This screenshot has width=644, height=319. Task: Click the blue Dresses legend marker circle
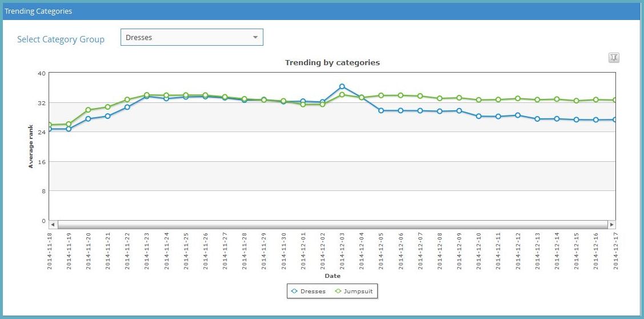(x=294, y=292)
